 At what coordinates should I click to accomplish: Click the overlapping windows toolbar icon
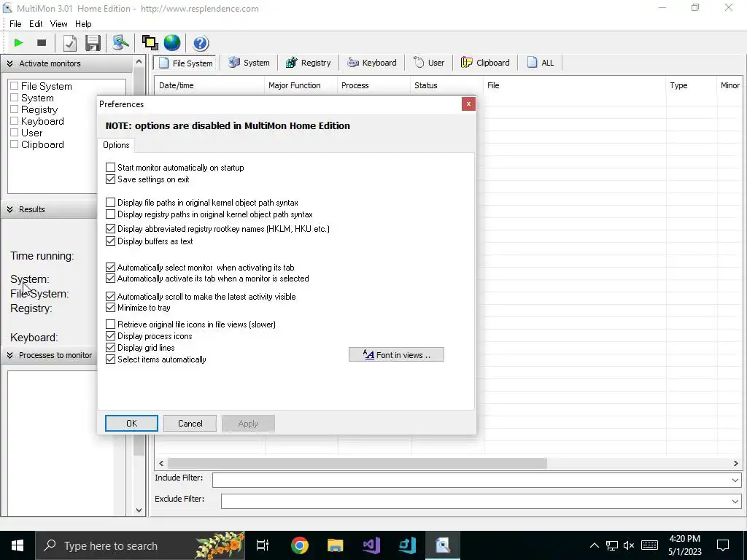[150, 43]
